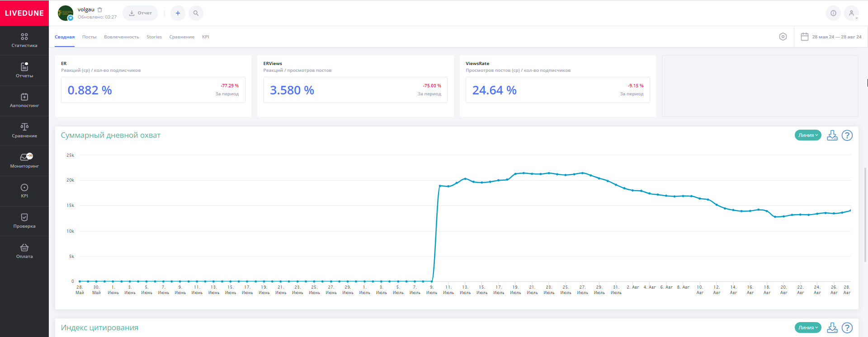Expand Линия dropdown for daily reach chart
Screen dimensions: 868x337
coord(808,136)
